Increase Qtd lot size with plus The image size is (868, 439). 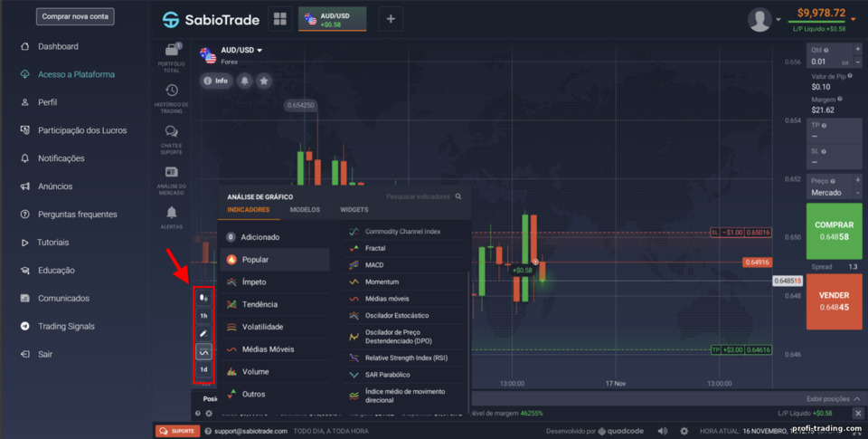point(857,50)
